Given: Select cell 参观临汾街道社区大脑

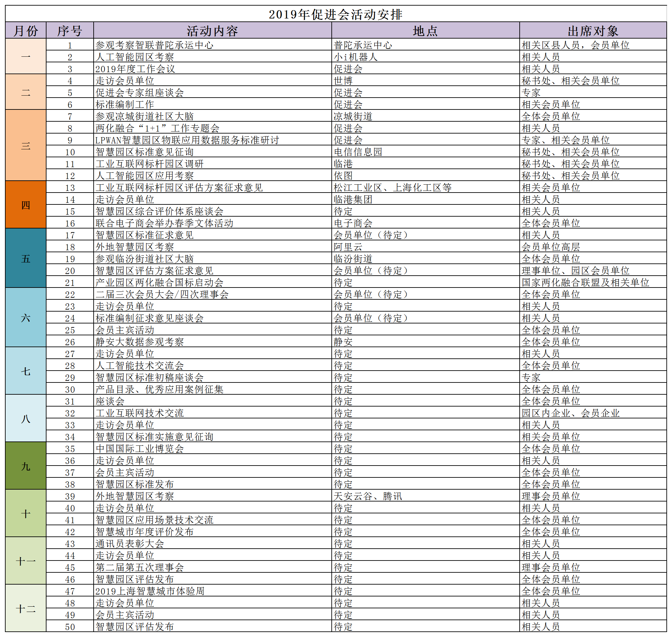Looking at the screenshot, I should click(x=213, y=258).
